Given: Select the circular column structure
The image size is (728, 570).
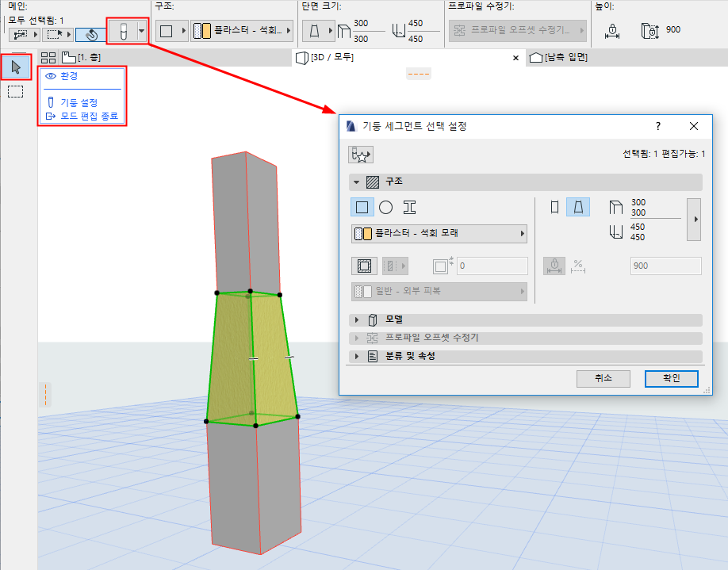Looking at the screenshot, I should [x=386, y=207].
